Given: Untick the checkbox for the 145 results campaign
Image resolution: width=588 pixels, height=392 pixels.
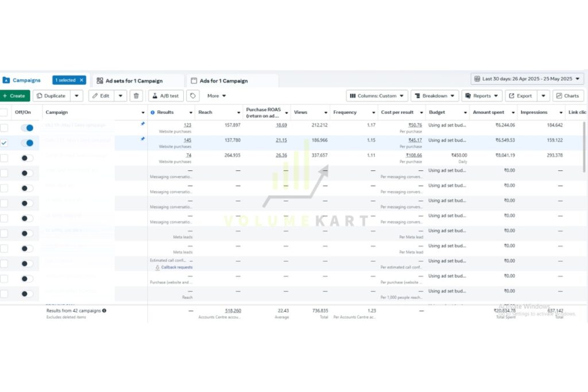Looking at the screenshot, I should click(x=4, y=143).
